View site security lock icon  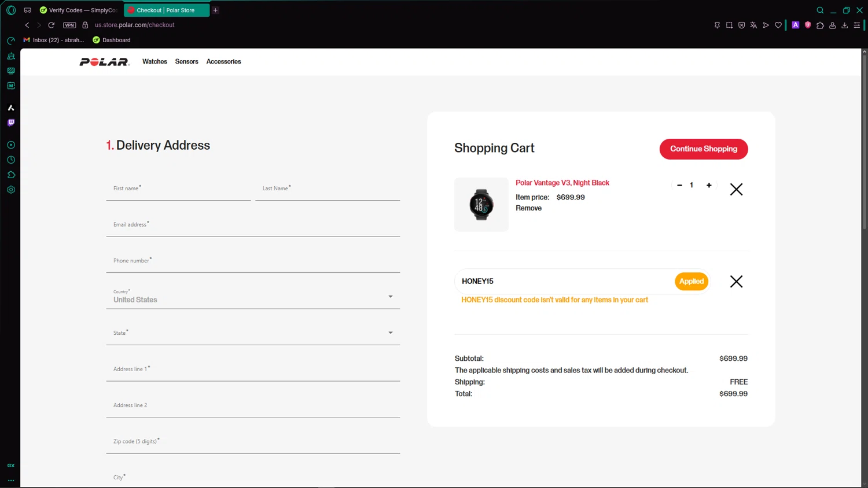coord(85,25)
